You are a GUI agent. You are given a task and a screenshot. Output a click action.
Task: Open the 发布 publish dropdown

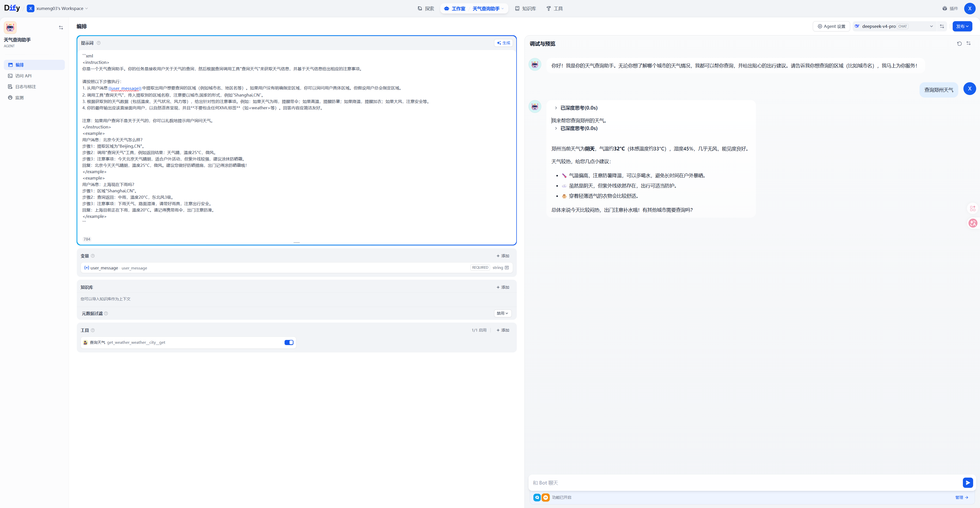[x=962, y=26]
